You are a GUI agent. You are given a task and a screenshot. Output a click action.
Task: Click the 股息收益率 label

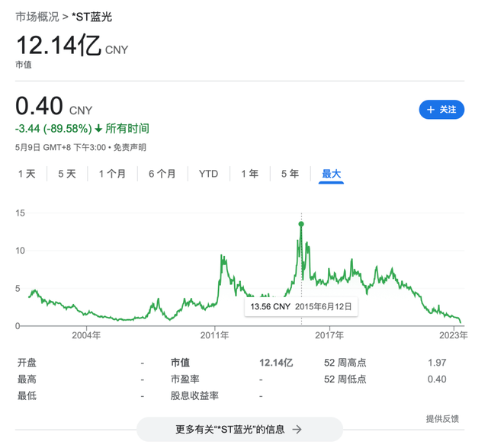194,395
